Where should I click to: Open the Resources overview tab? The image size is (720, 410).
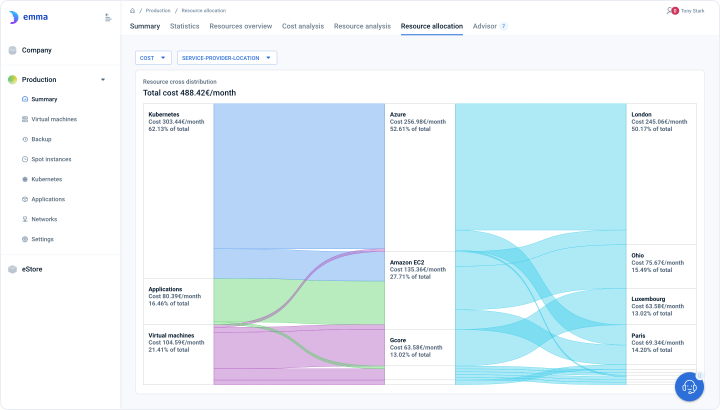click(x=241, y=26)
